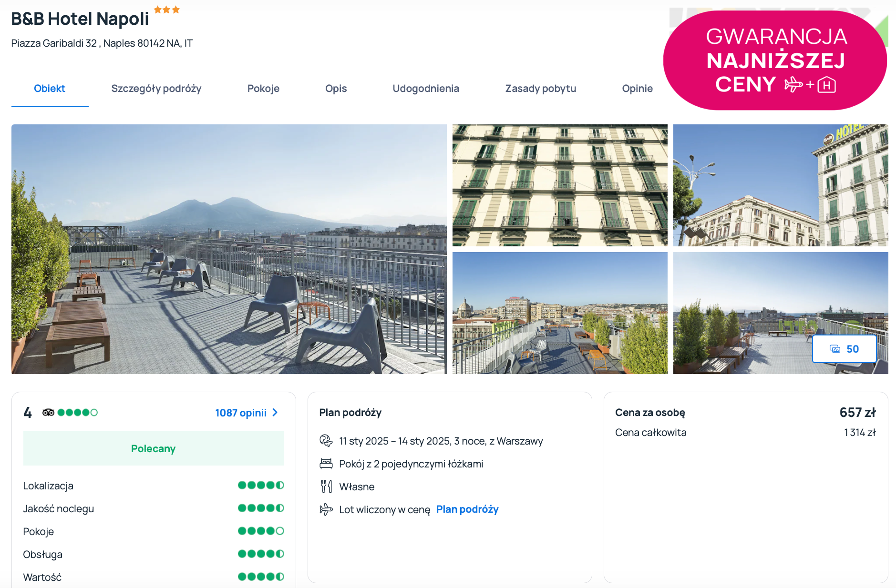
Task: Click the airplane icon beside flight included
Action: [x=326, y=509]
